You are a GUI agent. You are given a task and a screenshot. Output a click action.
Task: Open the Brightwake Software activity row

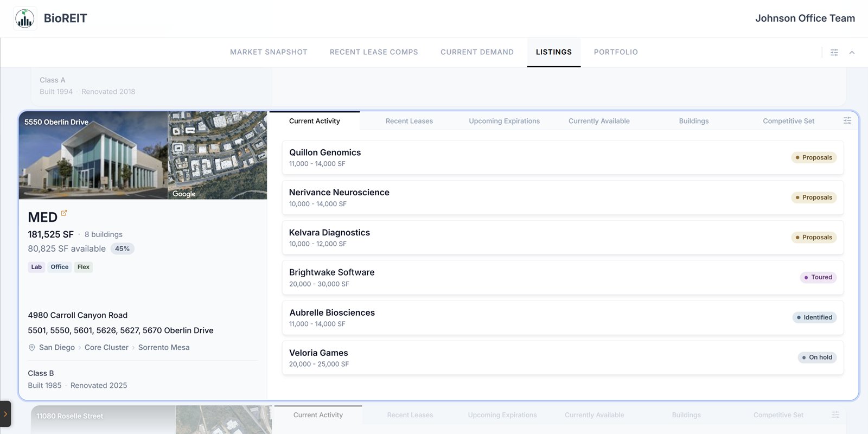pyautogui.click(x=563, y=278)
